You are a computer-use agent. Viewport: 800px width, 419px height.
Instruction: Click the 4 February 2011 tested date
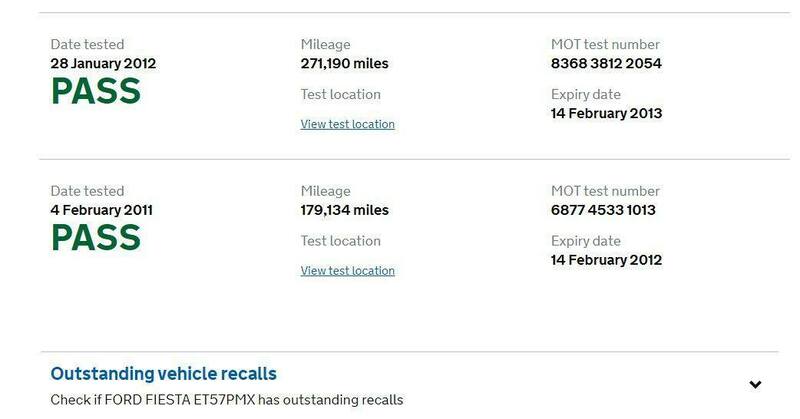coord(103,210)
